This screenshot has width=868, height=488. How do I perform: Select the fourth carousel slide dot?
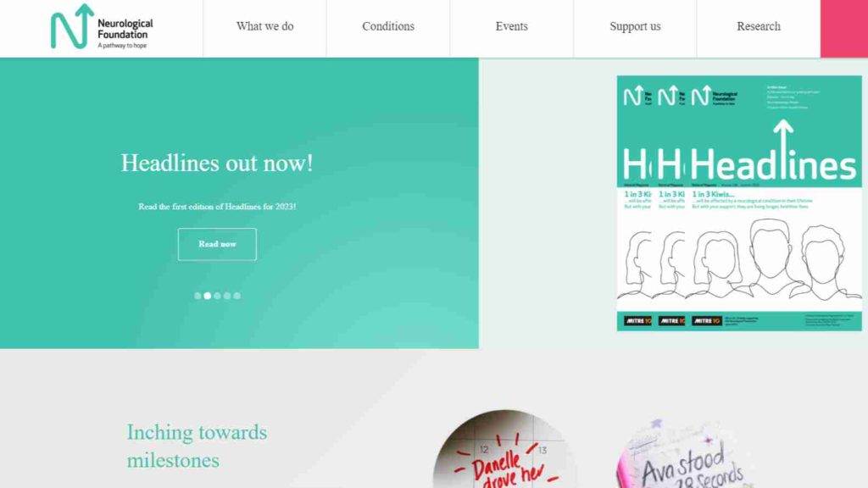pos(227,296)
